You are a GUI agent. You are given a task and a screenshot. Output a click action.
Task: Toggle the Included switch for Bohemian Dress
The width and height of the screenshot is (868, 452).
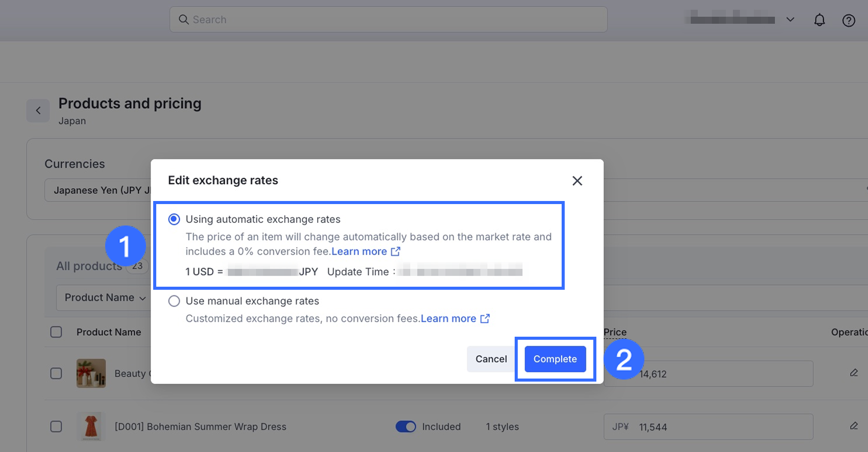pos(406,426)
